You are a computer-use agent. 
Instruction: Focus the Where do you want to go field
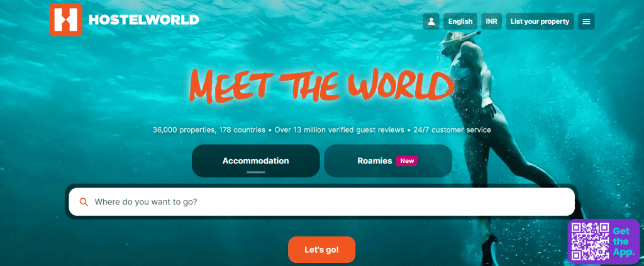(321, 202)
